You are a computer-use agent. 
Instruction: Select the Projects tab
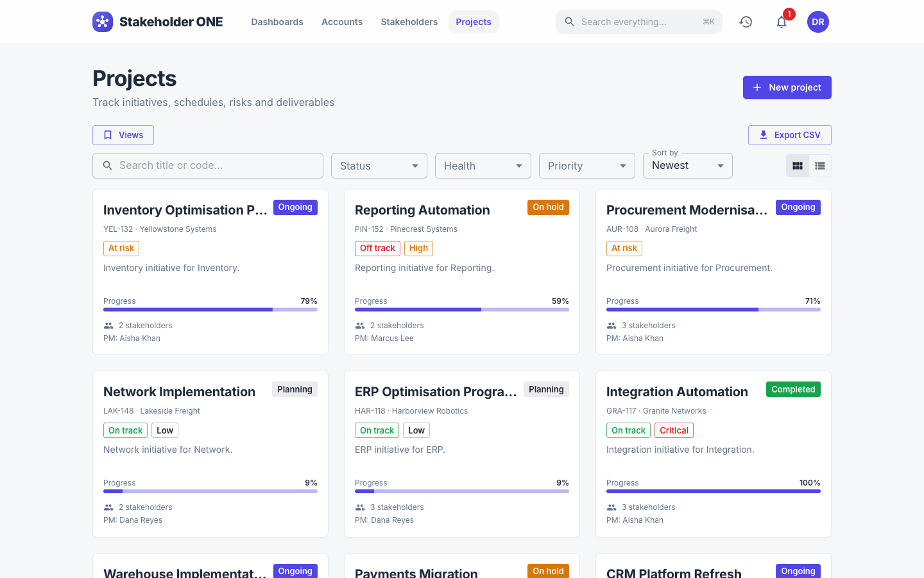point(474,22)
